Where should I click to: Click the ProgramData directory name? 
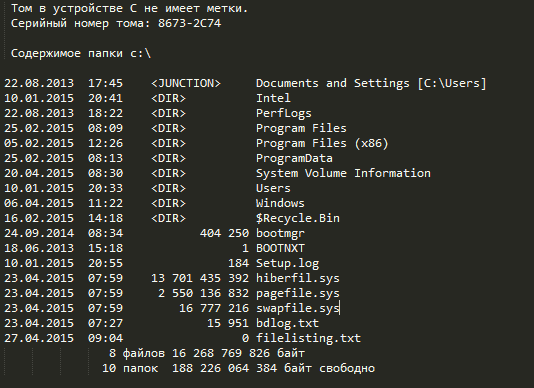click(294, 158)
